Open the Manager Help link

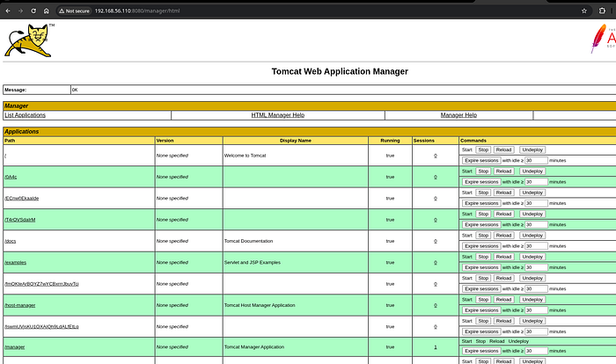[458, 115]
